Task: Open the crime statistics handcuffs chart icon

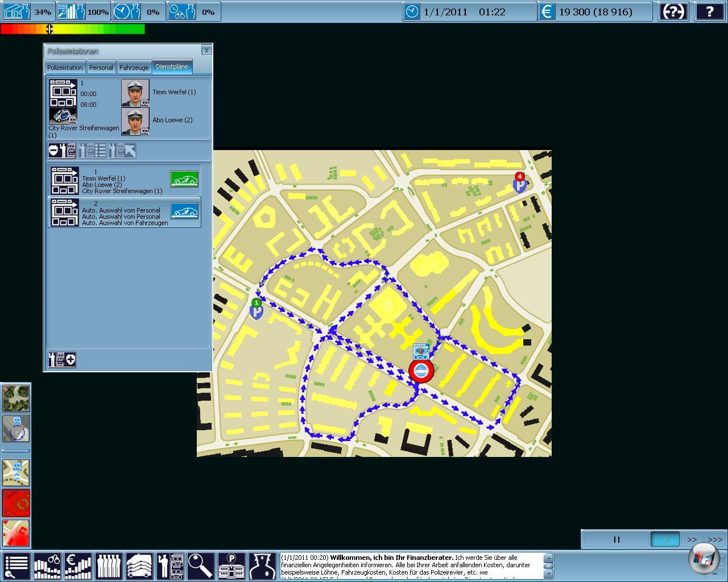Action: 47,566
